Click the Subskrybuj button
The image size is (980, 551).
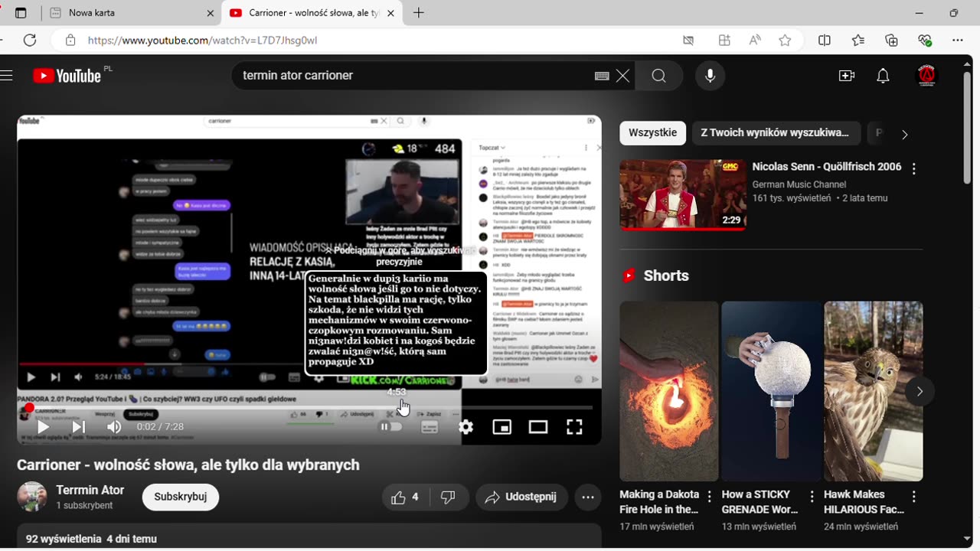[181, 497]
